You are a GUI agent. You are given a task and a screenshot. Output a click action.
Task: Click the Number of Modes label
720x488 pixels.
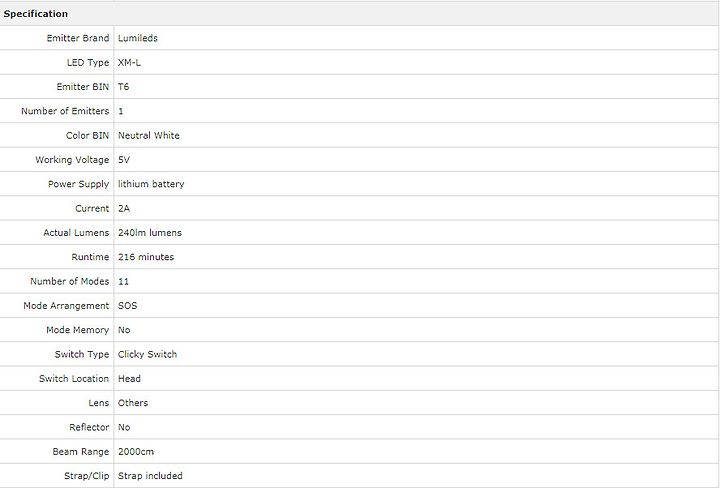coord(69,281)
